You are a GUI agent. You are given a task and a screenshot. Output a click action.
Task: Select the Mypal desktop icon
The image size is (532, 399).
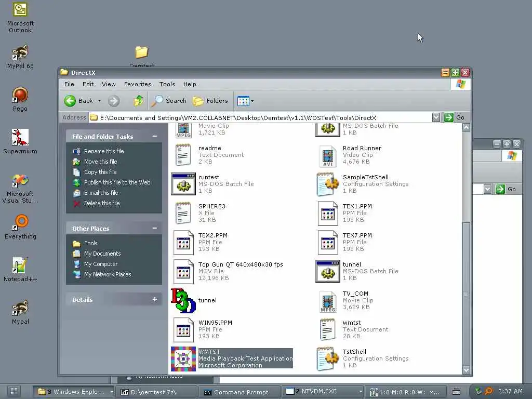20,312
